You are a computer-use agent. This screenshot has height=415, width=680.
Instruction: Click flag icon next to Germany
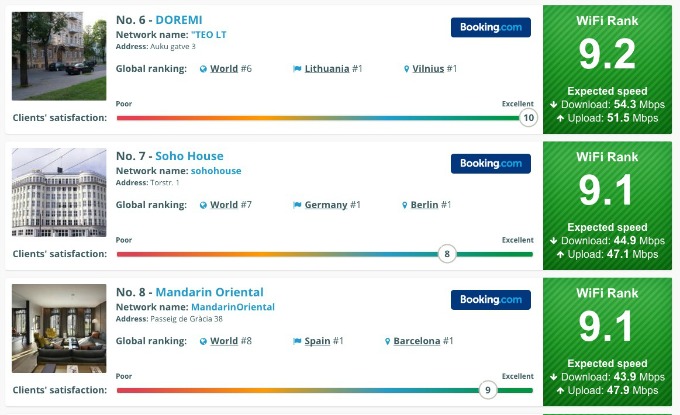point(297,205)
